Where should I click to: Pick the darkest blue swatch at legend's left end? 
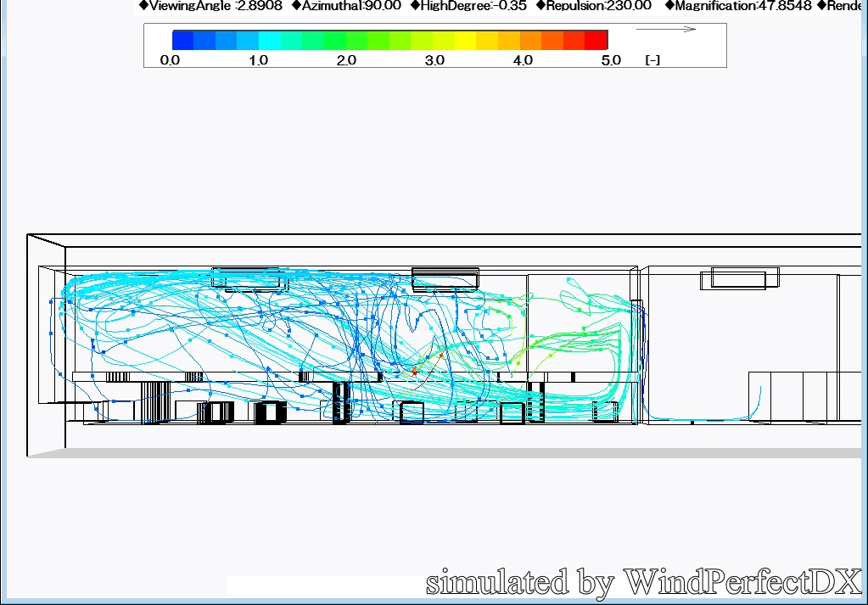point(182,40)
